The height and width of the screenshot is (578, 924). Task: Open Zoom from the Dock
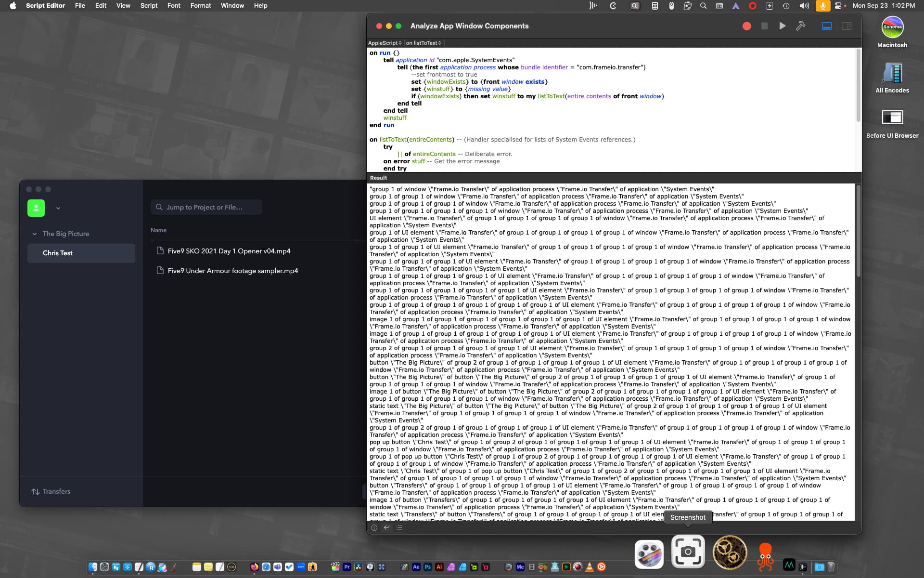(301, 567)
